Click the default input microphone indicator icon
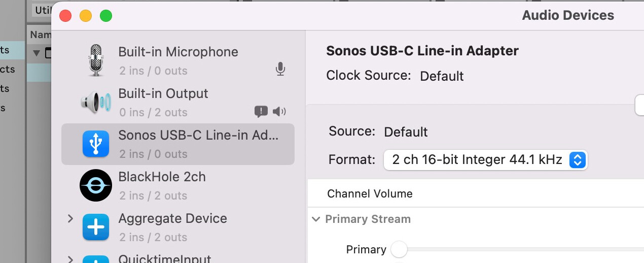The image size is (644, 263). tap(280, 69)
